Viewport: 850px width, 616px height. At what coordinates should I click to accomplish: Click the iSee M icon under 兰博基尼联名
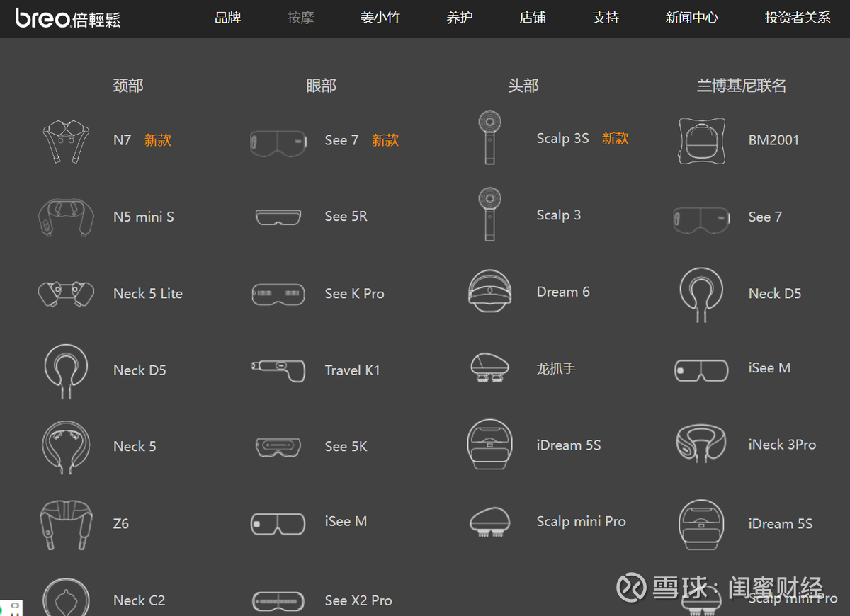point(701,370)
